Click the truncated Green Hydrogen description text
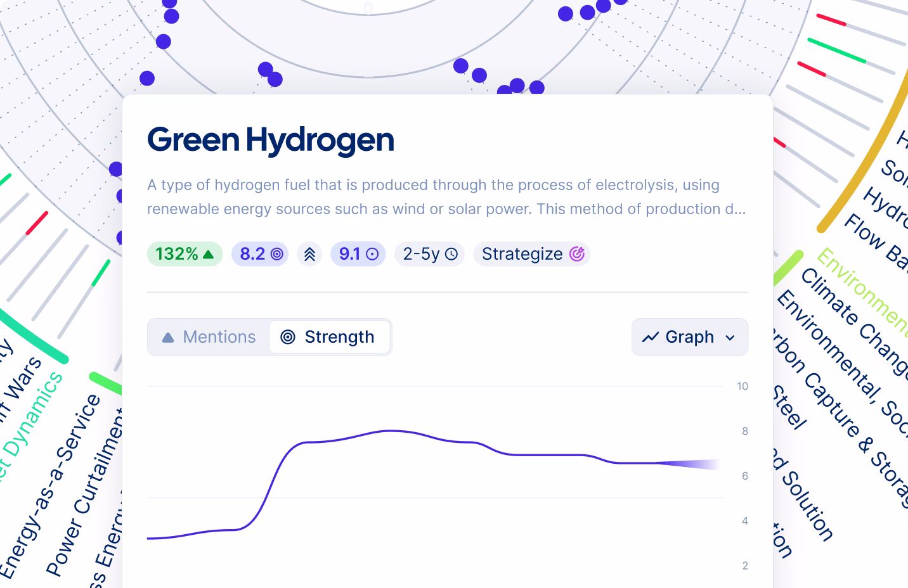This screenshot has width=908, height=588. pyautogui.click(x=446, y=197)
